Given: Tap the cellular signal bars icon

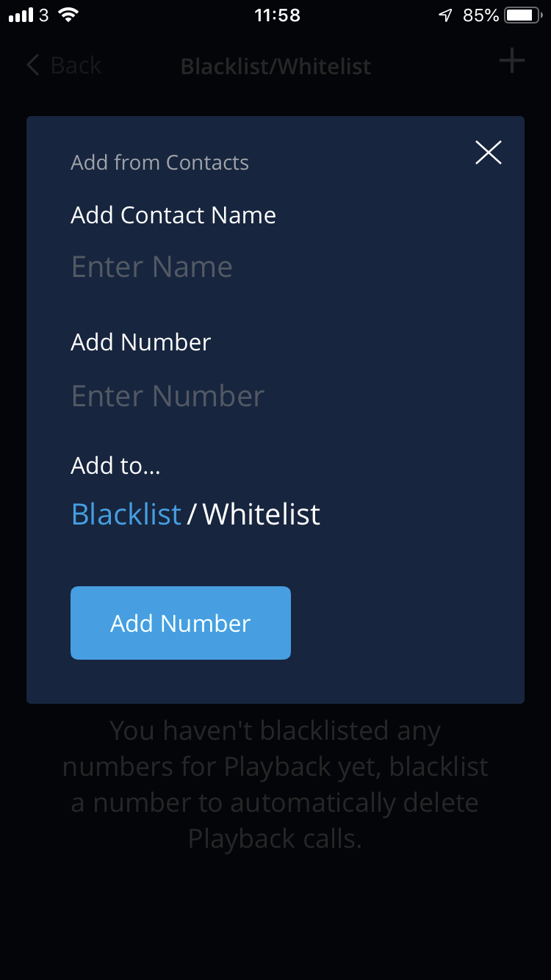Looking at the screenshot, I should click(21, 15).
